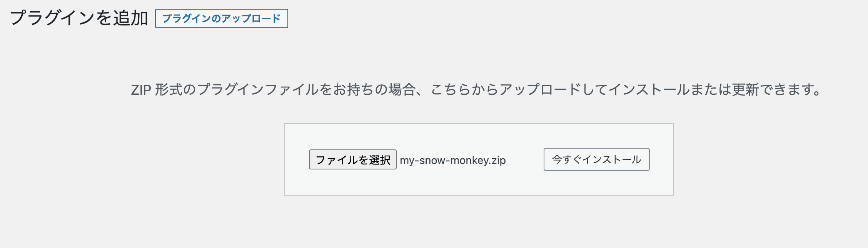
Task: Click the word ZIP in the instructions
Action: (141, 90)
